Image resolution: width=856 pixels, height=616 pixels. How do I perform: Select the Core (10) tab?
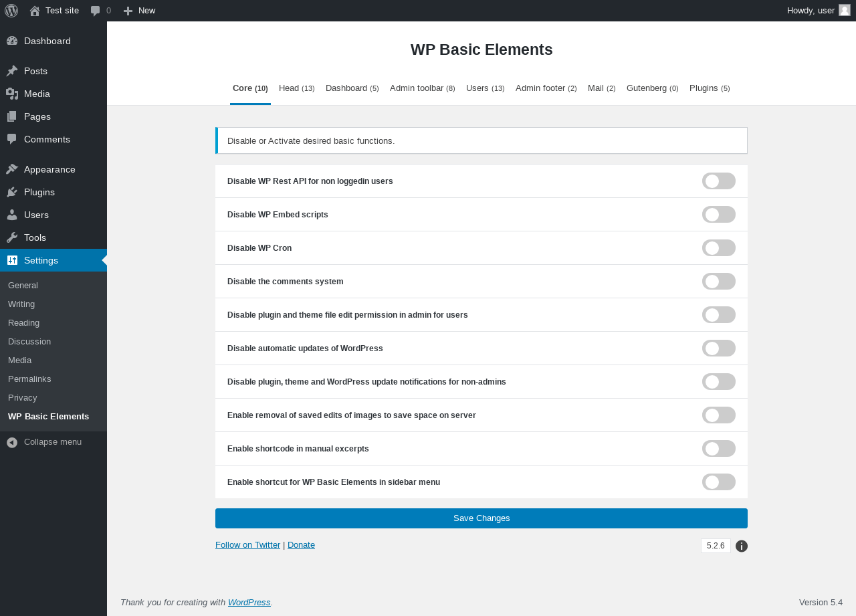[250, 88]
